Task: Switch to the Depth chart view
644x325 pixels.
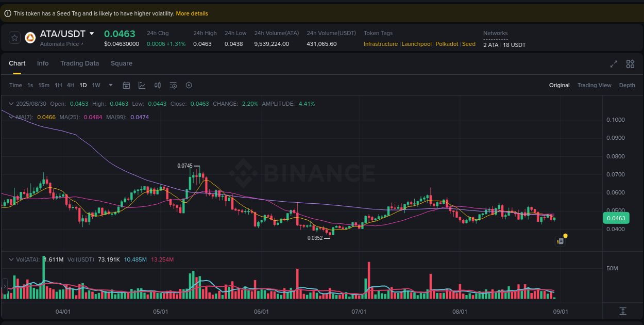Action: [x=627, y=85]
